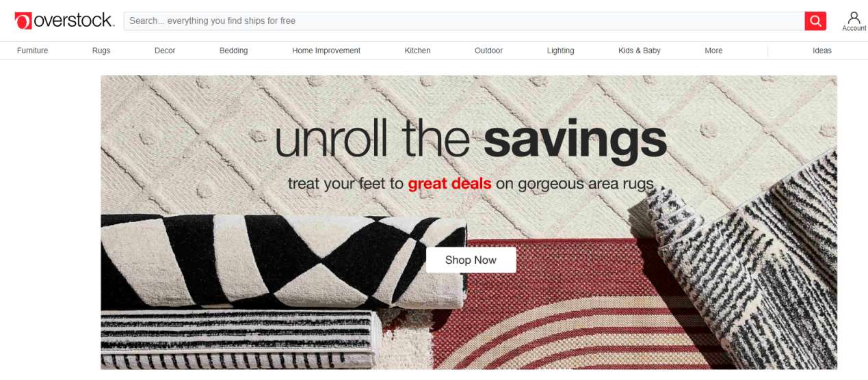Open the Account profile icon
The width and height of the screenshot is (868, 380).
pos(854,18)
